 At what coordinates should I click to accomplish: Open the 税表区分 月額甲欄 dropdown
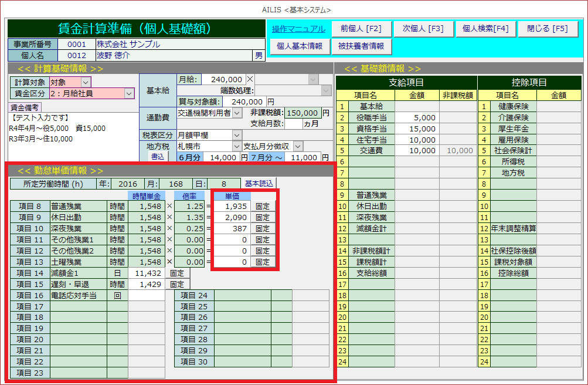(237, 135)
